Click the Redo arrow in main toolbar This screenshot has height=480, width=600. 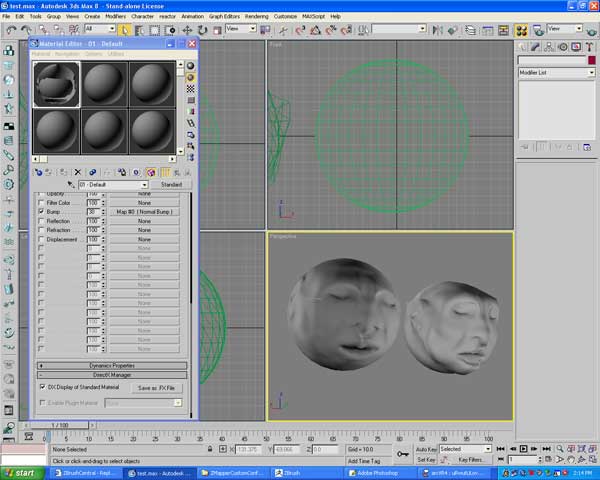coord(26,30)
